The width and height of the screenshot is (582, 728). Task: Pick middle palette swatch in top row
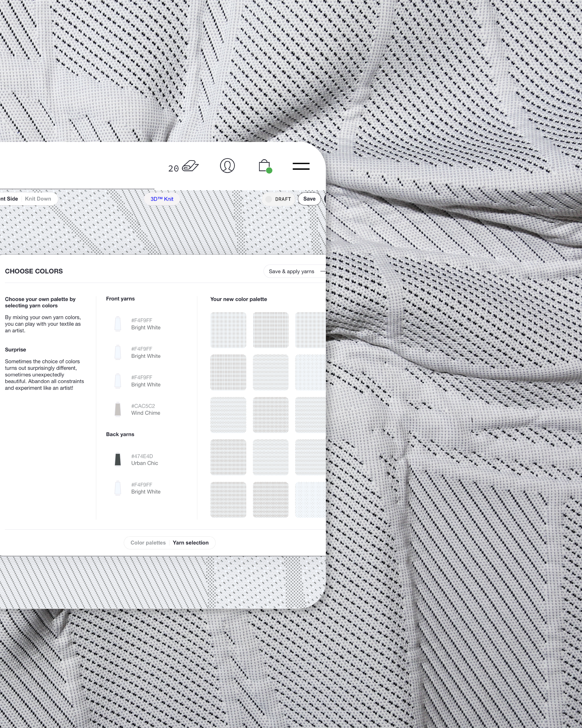pos(271,330)
